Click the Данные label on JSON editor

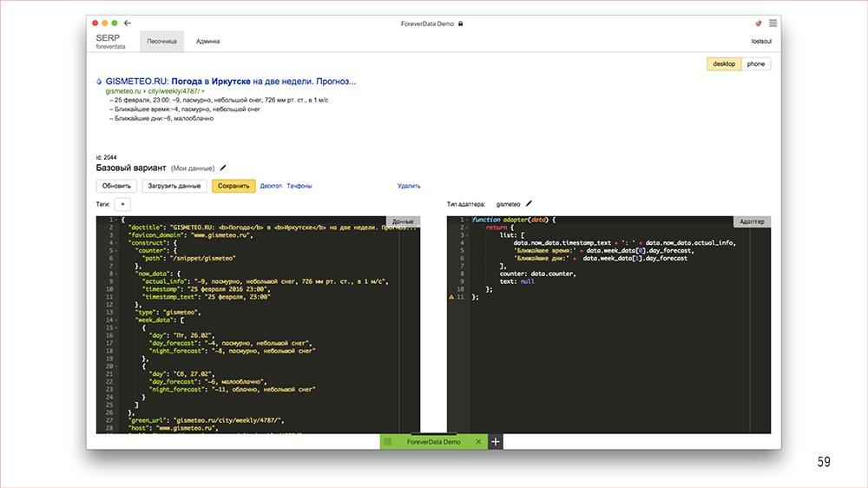(403, 221)
